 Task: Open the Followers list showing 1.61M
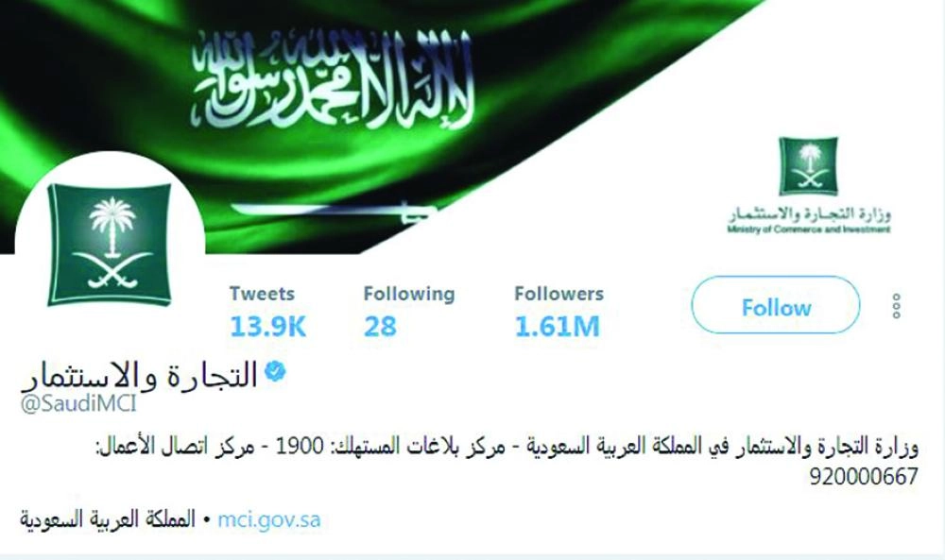coord(557,327)
